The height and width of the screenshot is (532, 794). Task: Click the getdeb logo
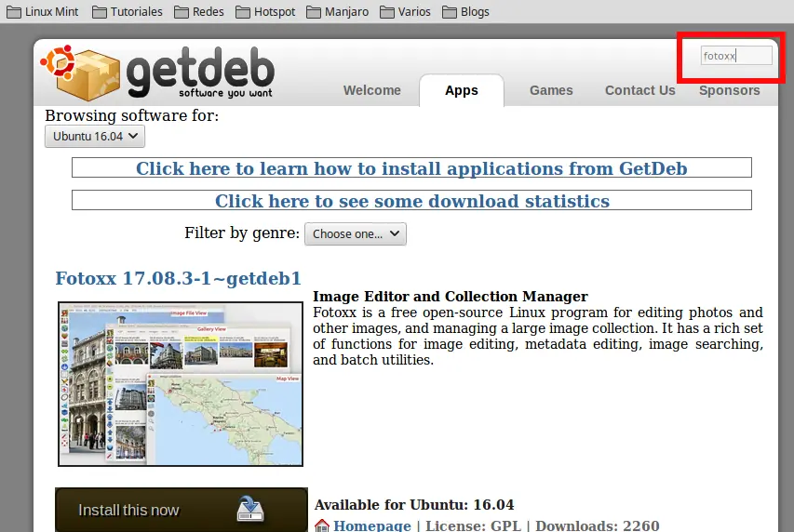[x=157, y=73]
